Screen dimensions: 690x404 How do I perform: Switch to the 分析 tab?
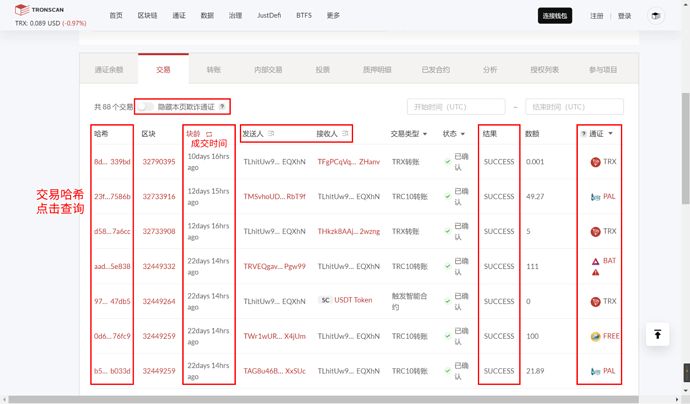(x=490, y=70)
